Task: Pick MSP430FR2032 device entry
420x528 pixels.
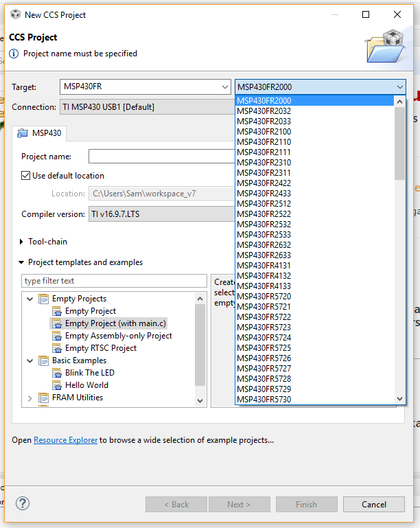Action: tap(315, 111)
